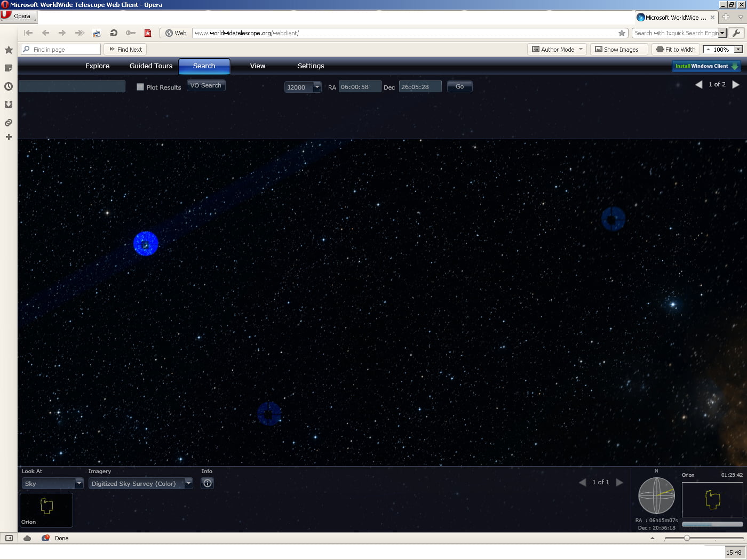The height and width of the screenshot is (560, 747).
Task: Open the Links panel in sidebar
Action: click(9, 123)
